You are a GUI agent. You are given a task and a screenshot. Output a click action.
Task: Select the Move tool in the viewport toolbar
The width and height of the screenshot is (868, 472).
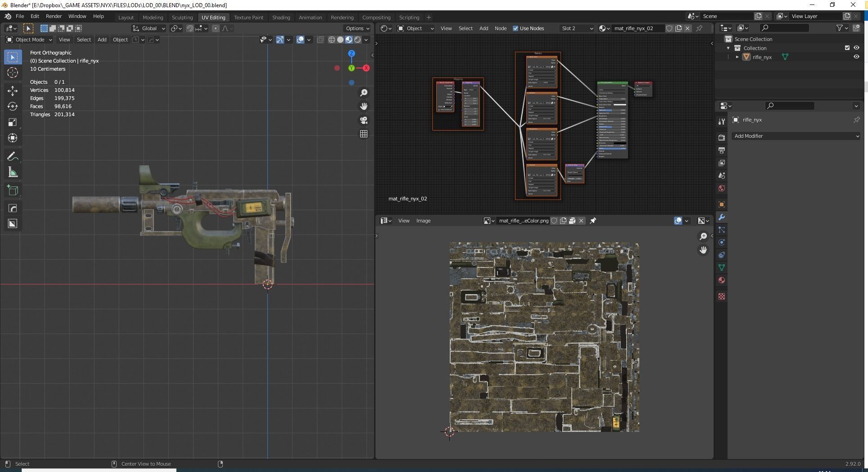(12, 91)
